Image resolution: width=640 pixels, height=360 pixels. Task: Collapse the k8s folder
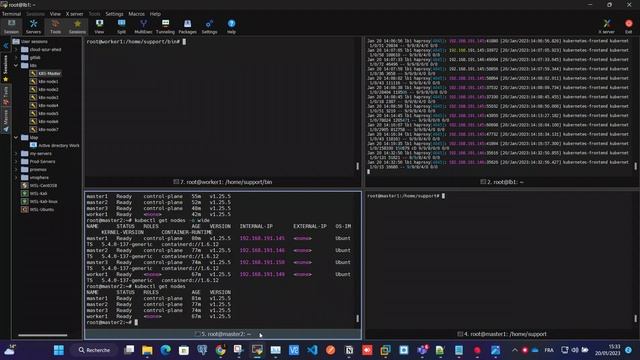pyautogui.click(x=16, y=65)
